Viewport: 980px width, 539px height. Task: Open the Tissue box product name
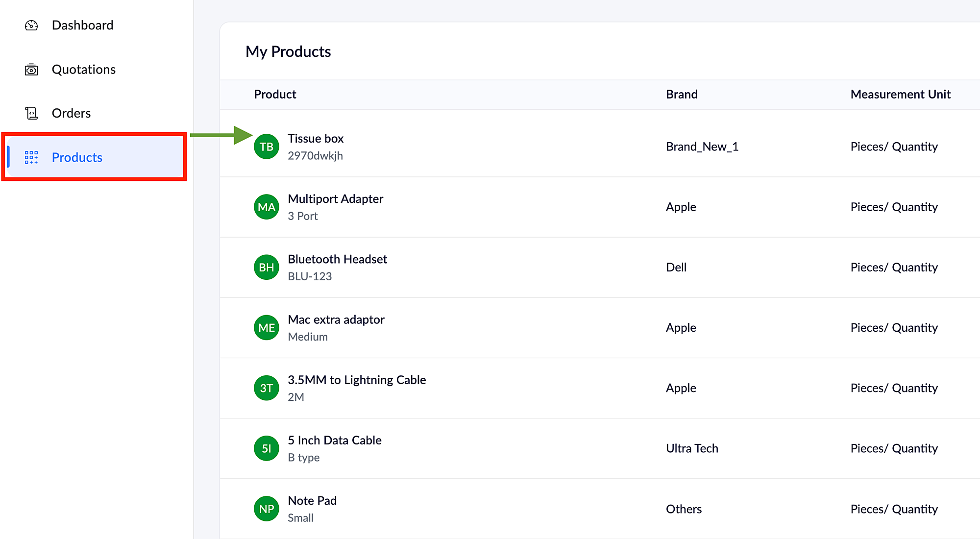point(316,139)
